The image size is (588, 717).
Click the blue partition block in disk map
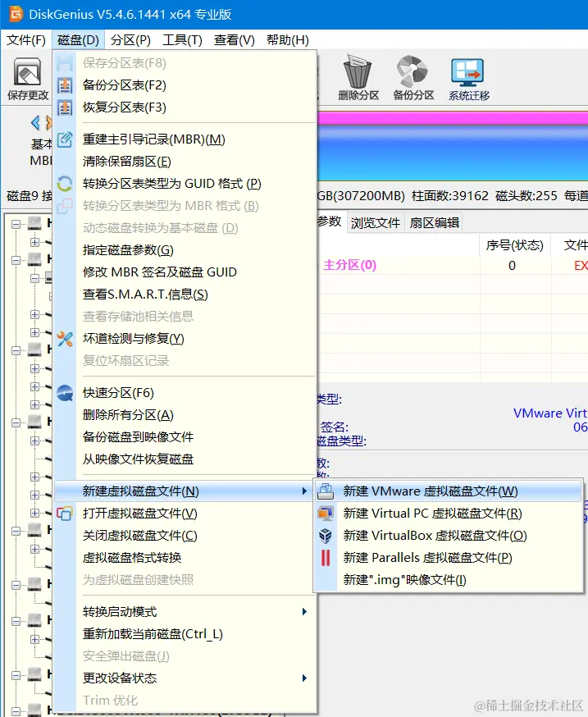[x=453, y=153]
